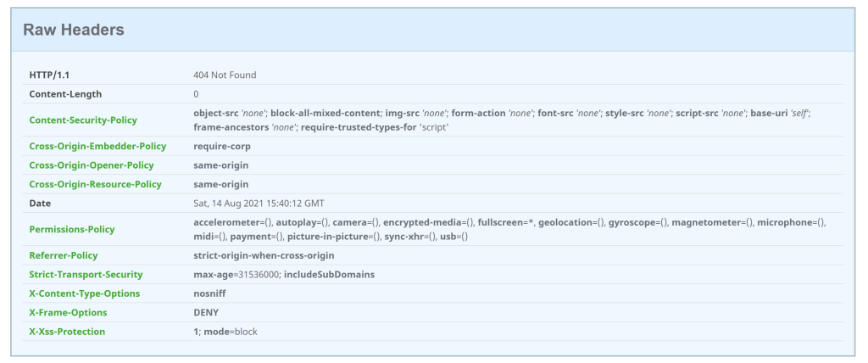Click the Raw Headers panel title
The image size is (868, 363).
click(x=74, y=31)
